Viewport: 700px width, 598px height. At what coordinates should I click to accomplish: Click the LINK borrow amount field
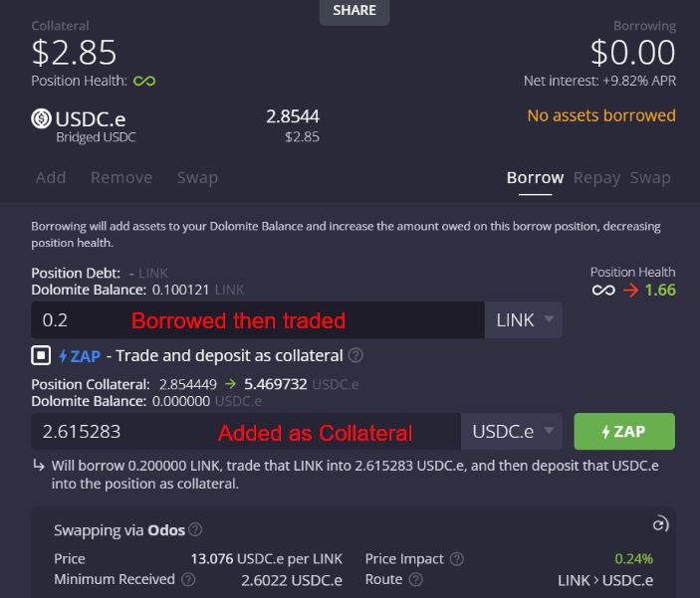pos(257,320)
